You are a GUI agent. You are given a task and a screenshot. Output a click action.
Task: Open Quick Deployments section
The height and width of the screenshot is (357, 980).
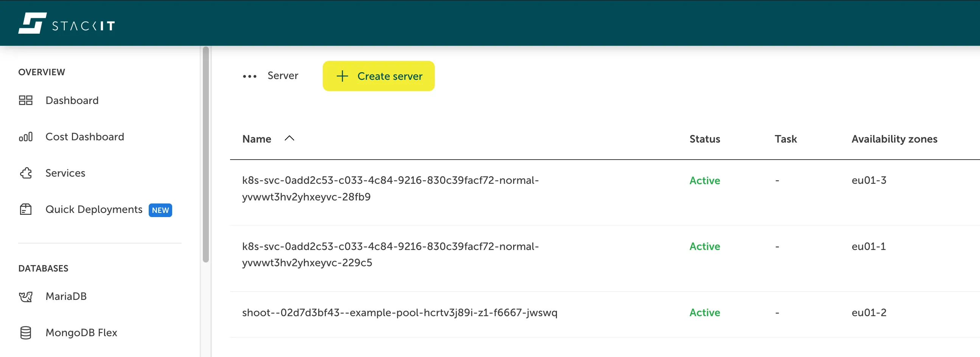coord(93,210)
